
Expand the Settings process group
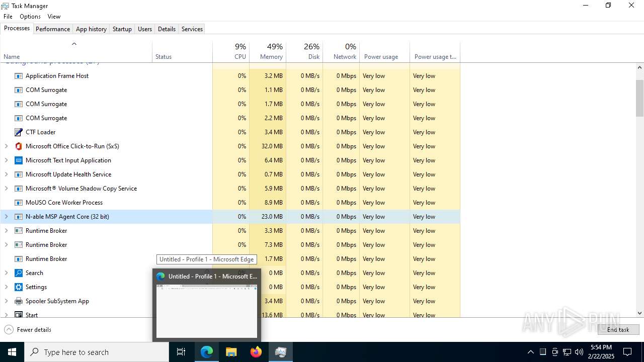coord(6,287)
